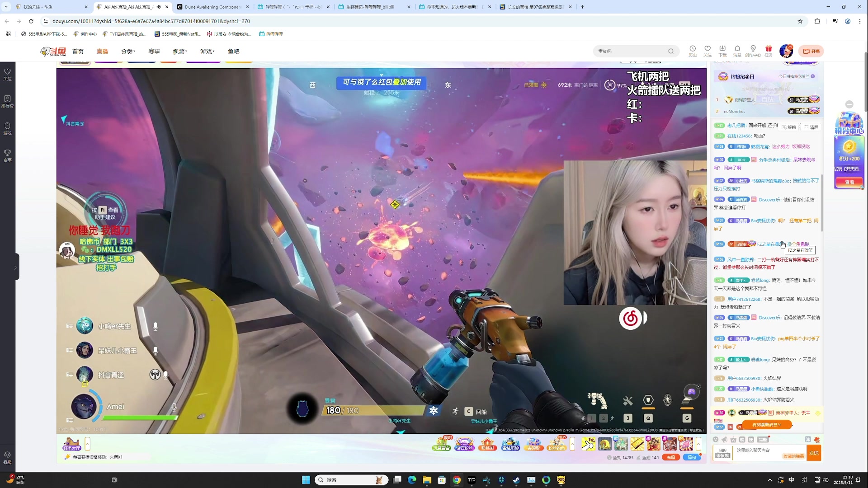
Task: Open 任务大厅 icon below player
Action: (x=71, y=444)
